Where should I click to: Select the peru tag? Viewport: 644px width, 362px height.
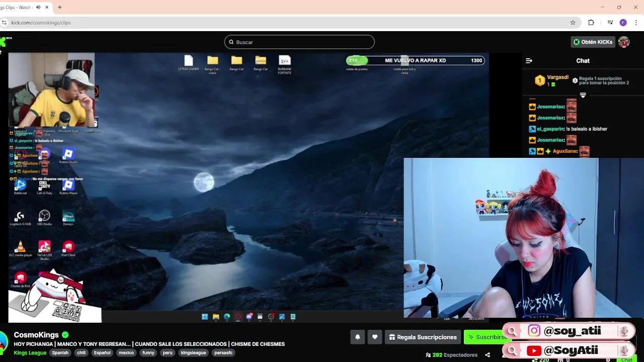168,352
